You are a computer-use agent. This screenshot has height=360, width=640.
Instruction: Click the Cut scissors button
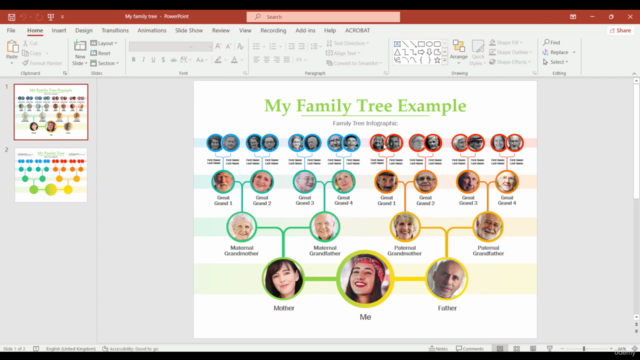tap(30, 43)
